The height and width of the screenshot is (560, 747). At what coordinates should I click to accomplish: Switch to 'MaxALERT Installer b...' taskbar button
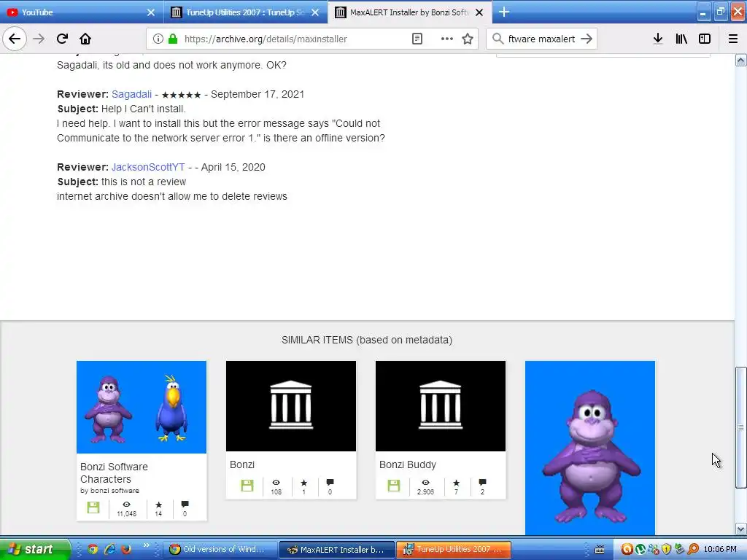[x=337, y=550]
